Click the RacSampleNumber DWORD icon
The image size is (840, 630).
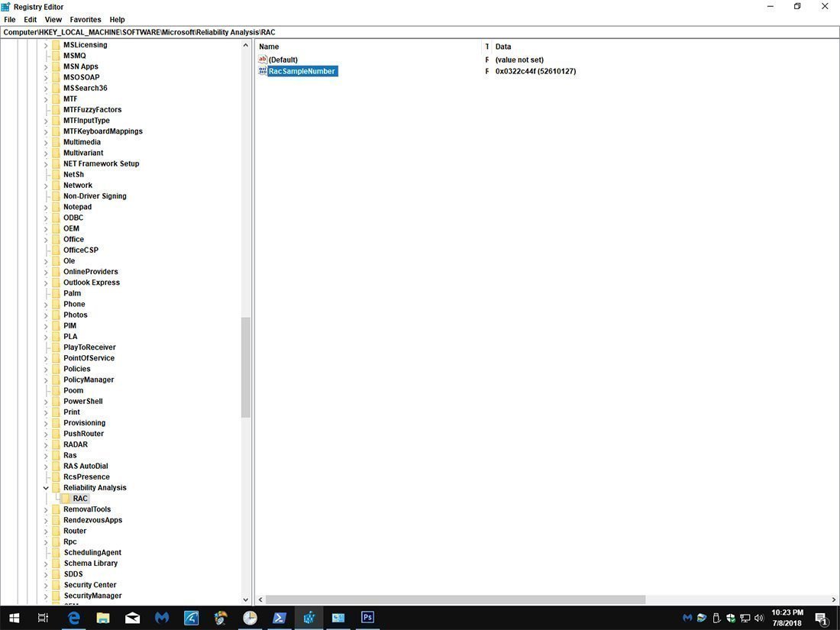click(263, 71)
